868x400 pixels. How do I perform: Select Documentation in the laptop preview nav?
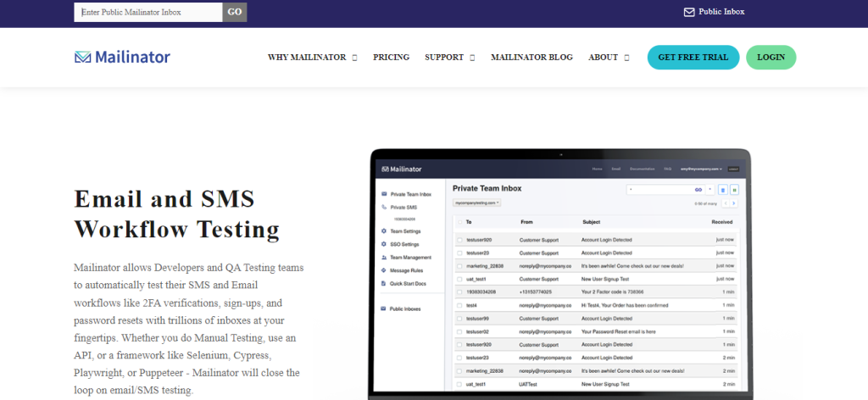click(x=643, y=169)
